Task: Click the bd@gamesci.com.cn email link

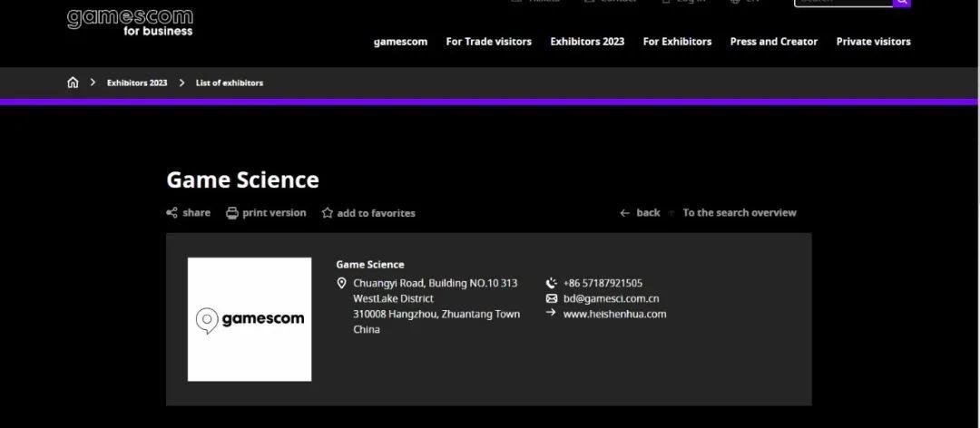Action: [x=612, y=298]
